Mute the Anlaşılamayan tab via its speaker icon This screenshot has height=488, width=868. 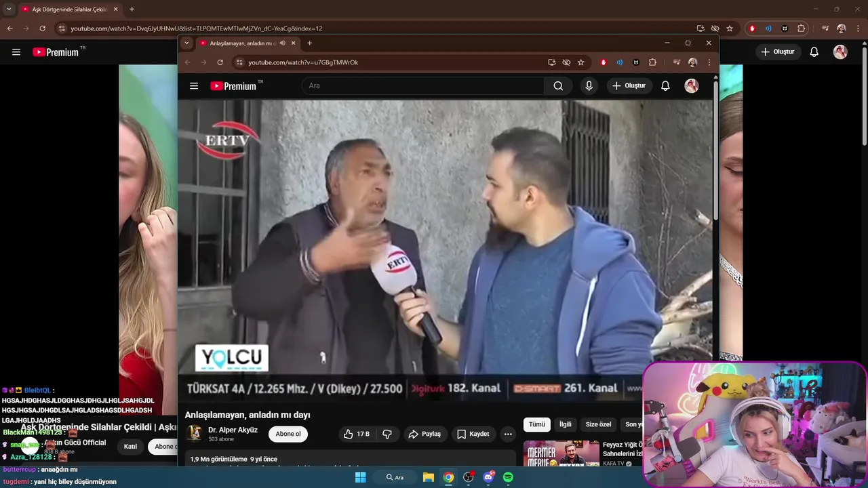pos(282,43)
